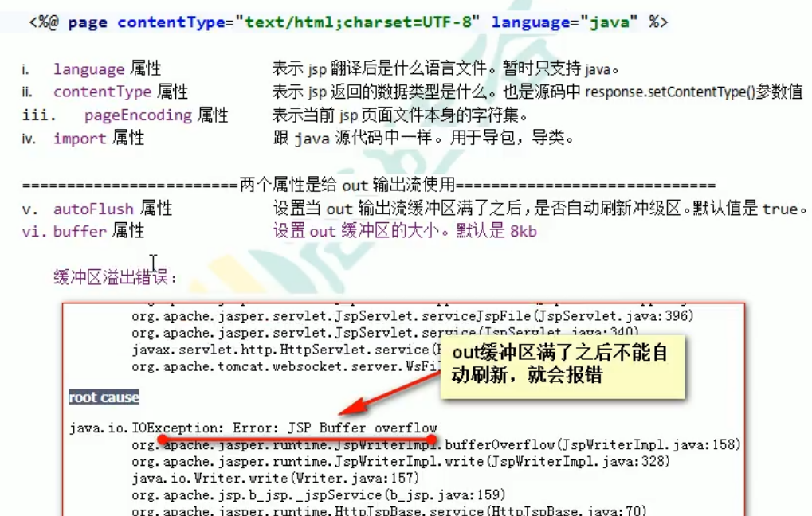Click the page directive code line
The image size is (812, 516).
348,22
